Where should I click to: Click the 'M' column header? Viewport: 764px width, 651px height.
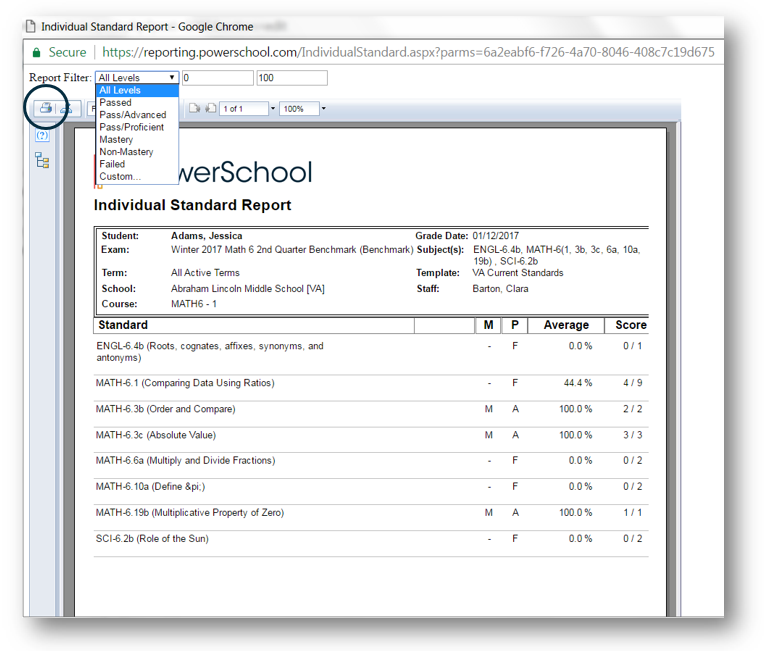click(x=488, y=325)
